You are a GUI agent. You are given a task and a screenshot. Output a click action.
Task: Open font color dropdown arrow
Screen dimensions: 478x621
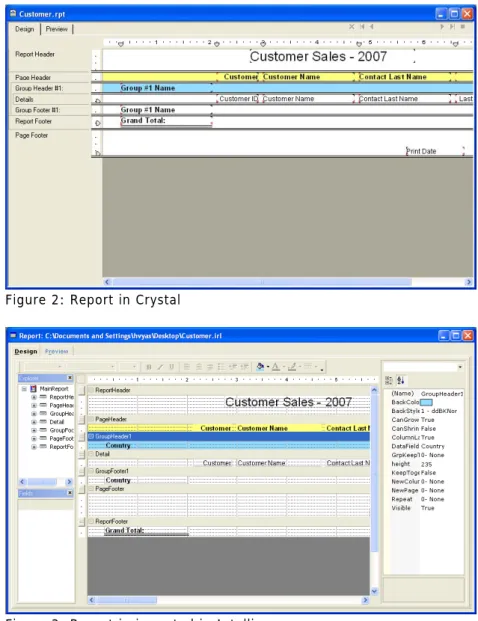click(x=284, y=367)
